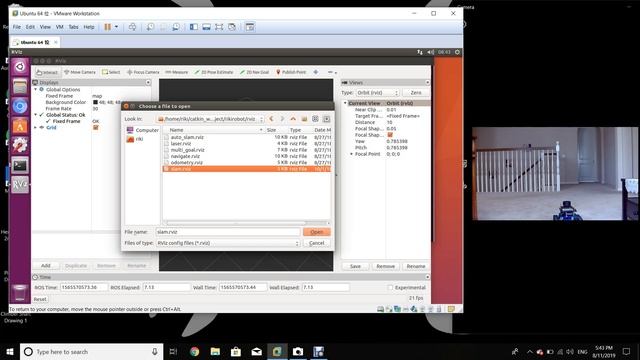Go to parent directory in file dialog
Viewport: 640px width, 360px height.
coord(293,119)
